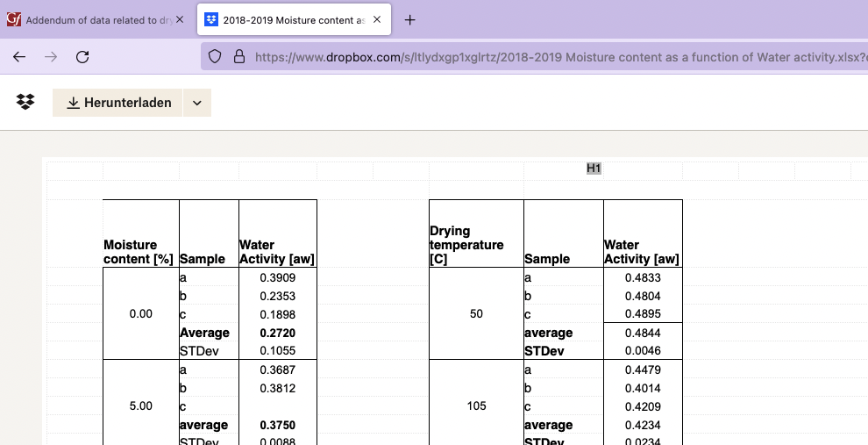Select the 0.3687 value cell
868x445 pixels.
[x=278, y=370]
